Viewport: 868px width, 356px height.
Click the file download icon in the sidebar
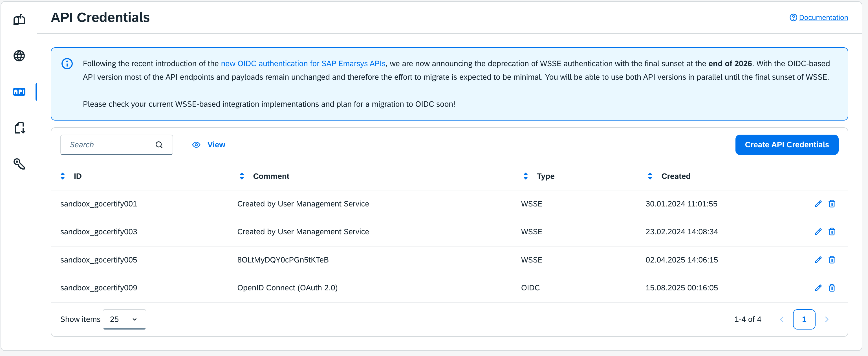tap(19, 128)
